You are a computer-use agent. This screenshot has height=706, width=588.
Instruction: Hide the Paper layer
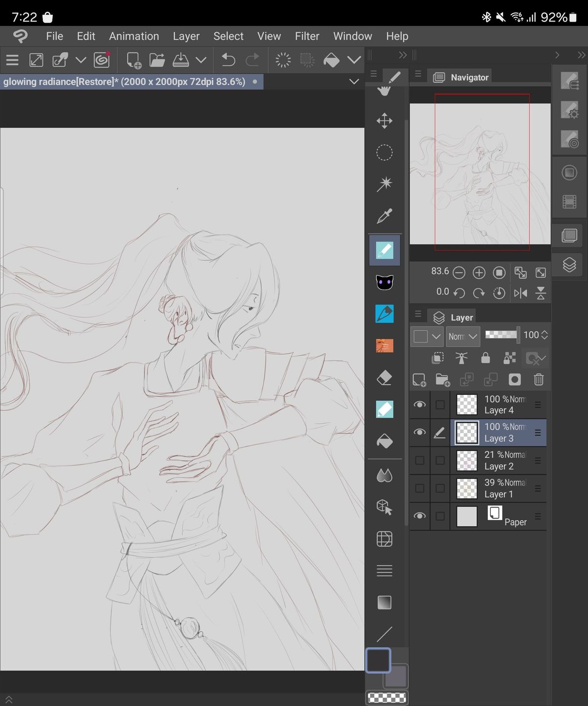point(419,516)
